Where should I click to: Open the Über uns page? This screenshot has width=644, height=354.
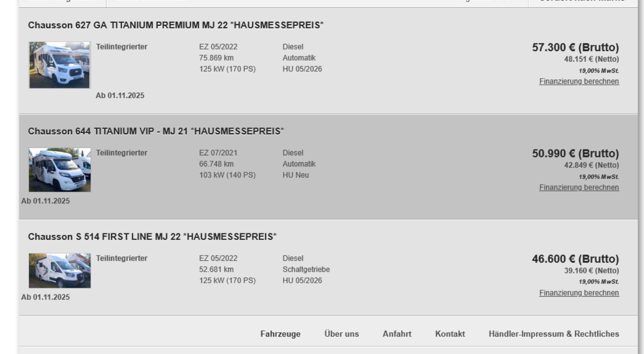[341, 333]
